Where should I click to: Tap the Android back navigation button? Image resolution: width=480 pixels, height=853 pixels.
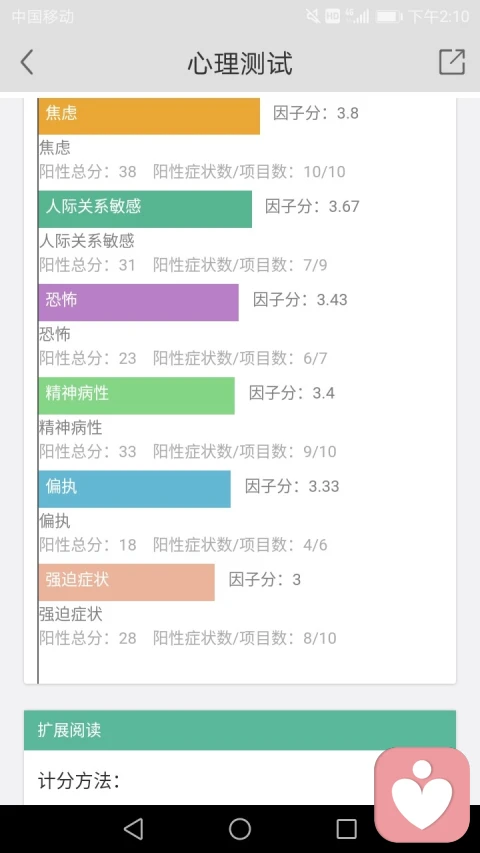point(133,829)
